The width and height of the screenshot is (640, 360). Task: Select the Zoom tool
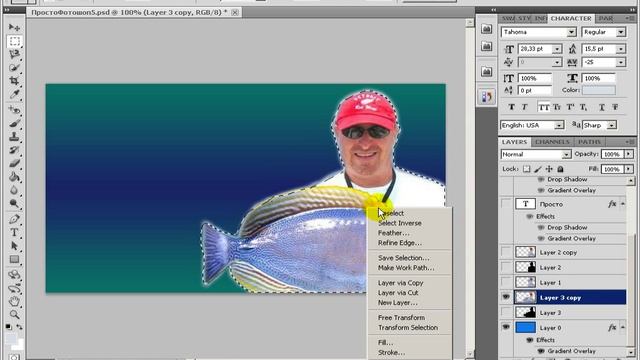click(x=14, y=315)
